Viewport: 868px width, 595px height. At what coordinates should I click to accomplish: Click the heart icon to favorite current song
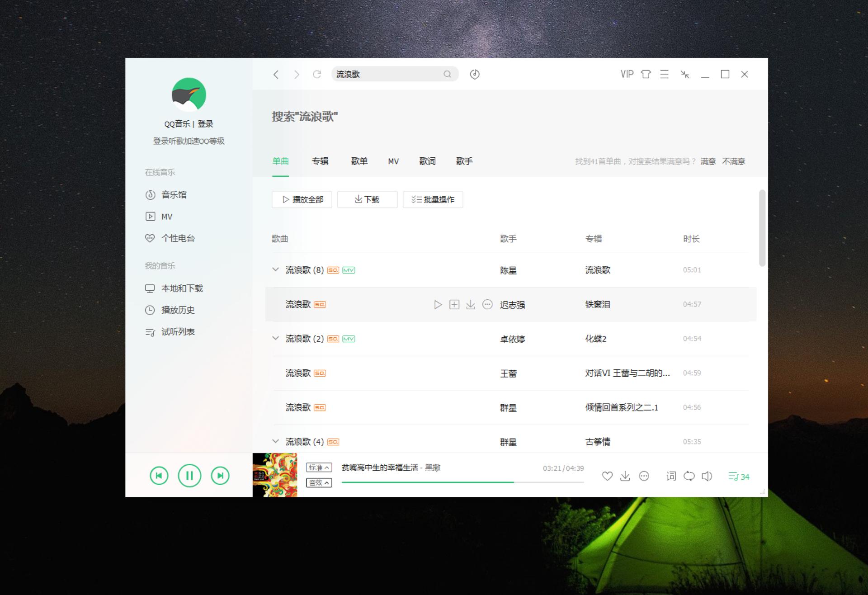coord(607,476)
